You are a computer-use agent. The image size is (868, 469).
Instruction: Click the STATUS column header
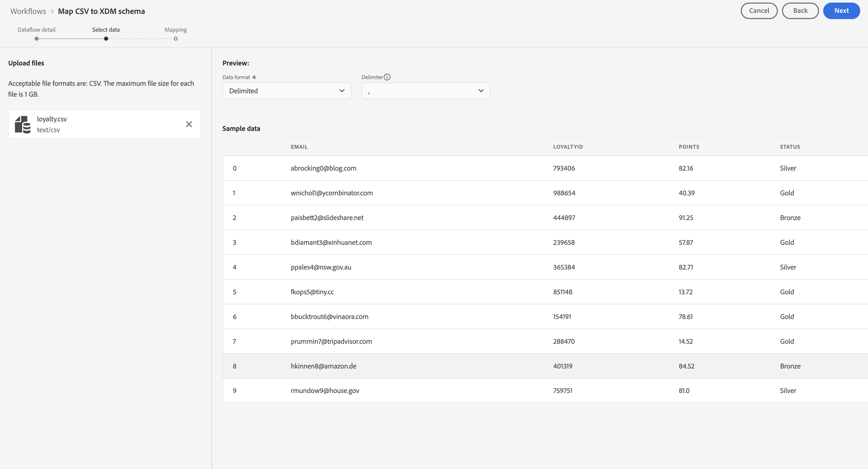pos(789,147)
